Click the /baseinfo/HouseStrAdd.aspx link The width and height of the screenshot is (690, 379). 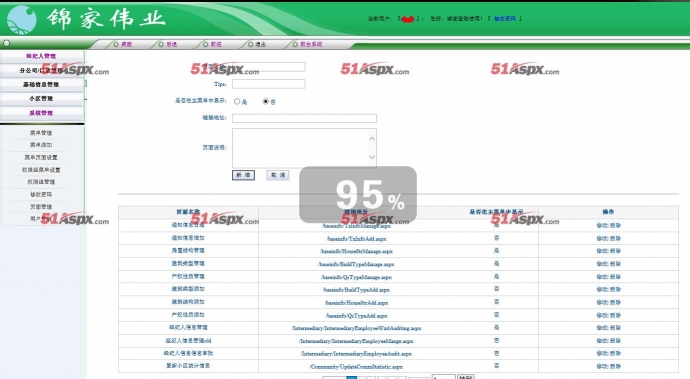(356, 303)
